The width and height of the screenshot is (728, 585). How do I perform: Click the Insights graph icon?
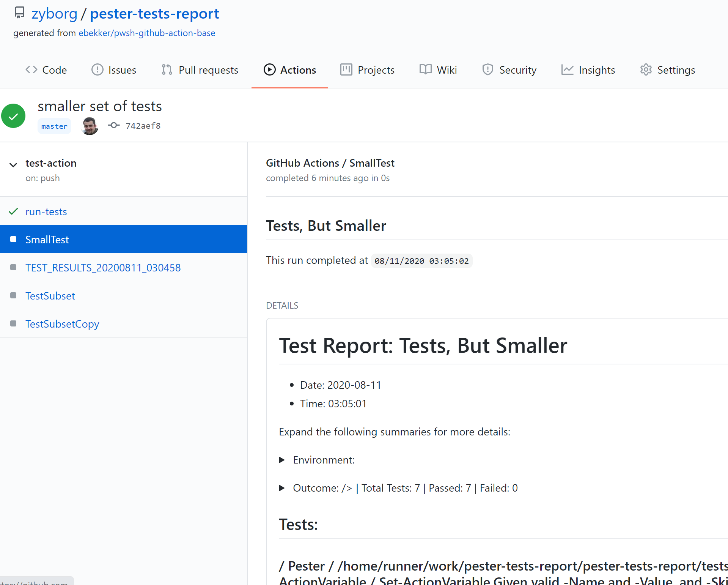568,70
